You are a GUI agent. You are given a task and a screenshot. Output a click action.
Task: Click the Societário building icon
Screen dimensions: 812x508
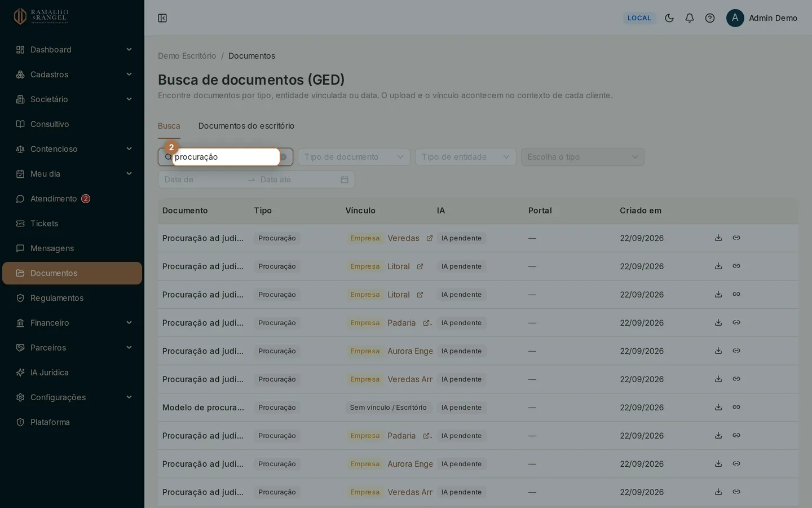[x=20, y=99]
